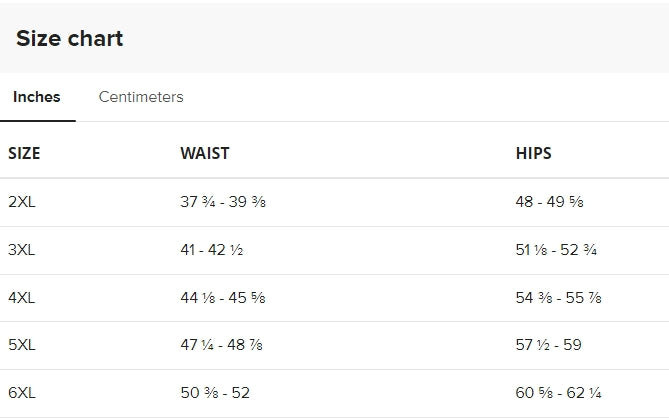The image size is (669, 418).
Task: Click the 6XL waist value 50 ⅜ - 52
Action: click(x=215, y=392)
